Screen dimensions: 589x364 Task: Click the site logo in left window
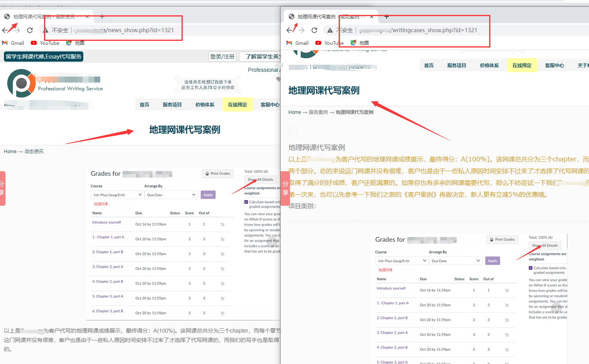click(x=21, y=83)
